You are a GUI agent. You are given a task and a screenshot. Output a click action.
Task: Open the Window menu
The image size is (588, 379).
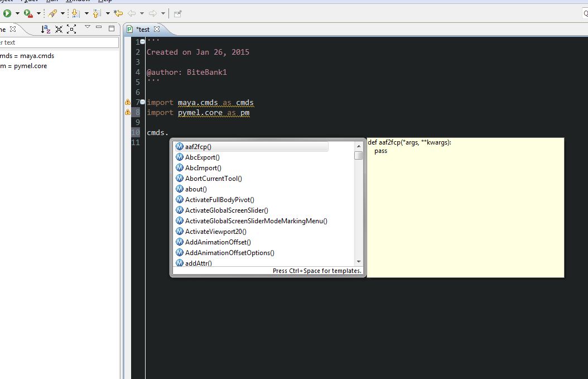(x=78, y=1)
